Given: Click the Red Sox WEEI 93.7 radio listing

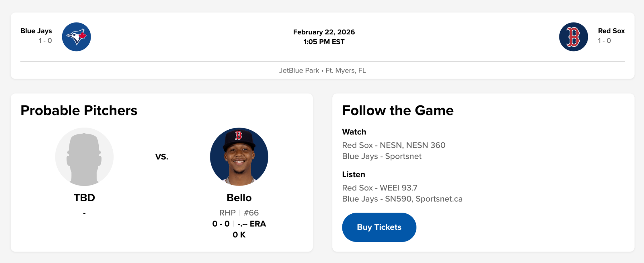Looking at the screenshot, I should (380, 188).
